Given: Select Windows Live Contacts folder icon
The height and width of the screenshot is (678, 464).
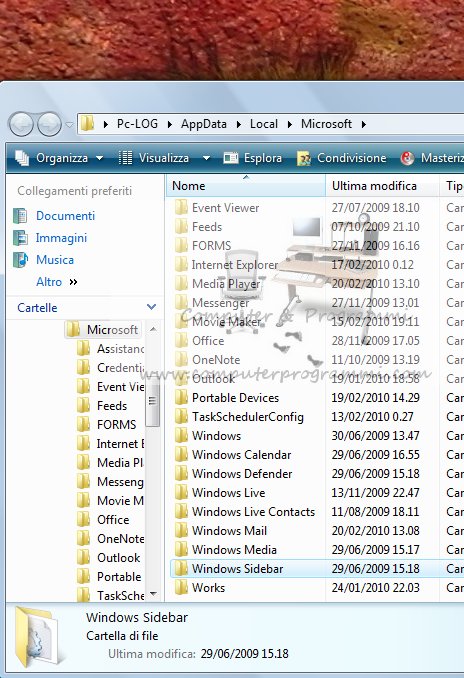Looking at the screenshot, I should pyautogui.click(x=181, y=512).
